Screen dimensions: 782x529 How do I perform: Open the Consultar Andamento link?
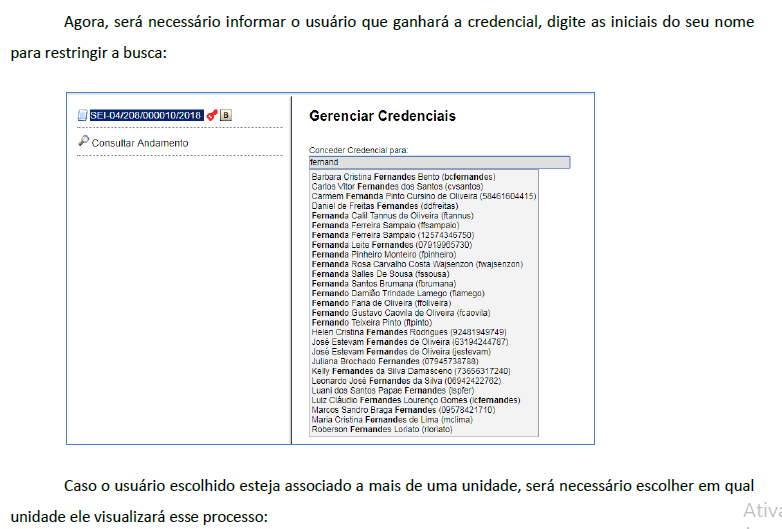click(x=139, y=143)
